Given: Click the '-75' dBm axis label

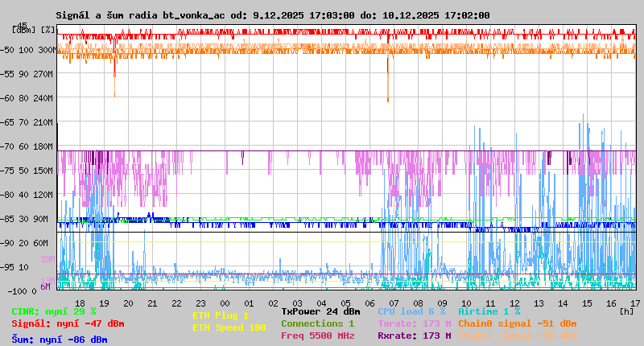Looking at the screenshot, I should tap(7, 171).
